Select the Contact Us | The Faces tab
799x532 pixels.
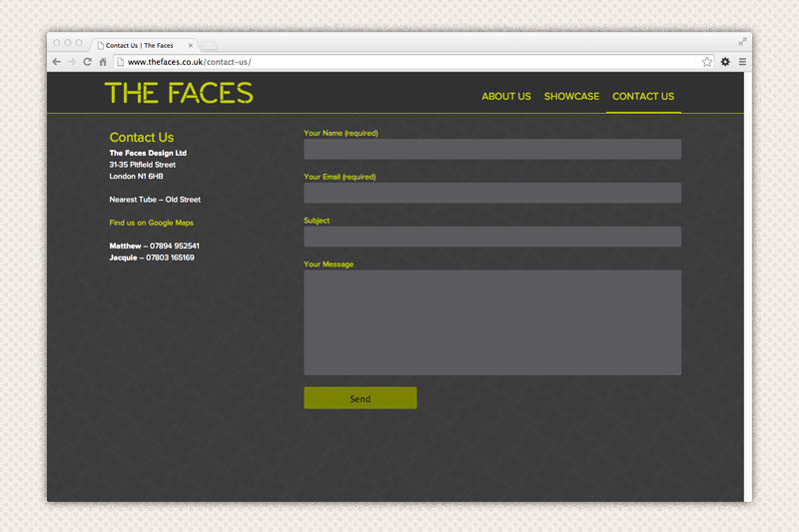point(144,45)
